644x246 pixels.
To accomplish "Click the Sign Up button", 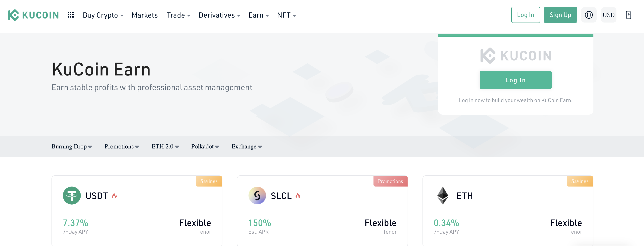I will coord(560,15).
